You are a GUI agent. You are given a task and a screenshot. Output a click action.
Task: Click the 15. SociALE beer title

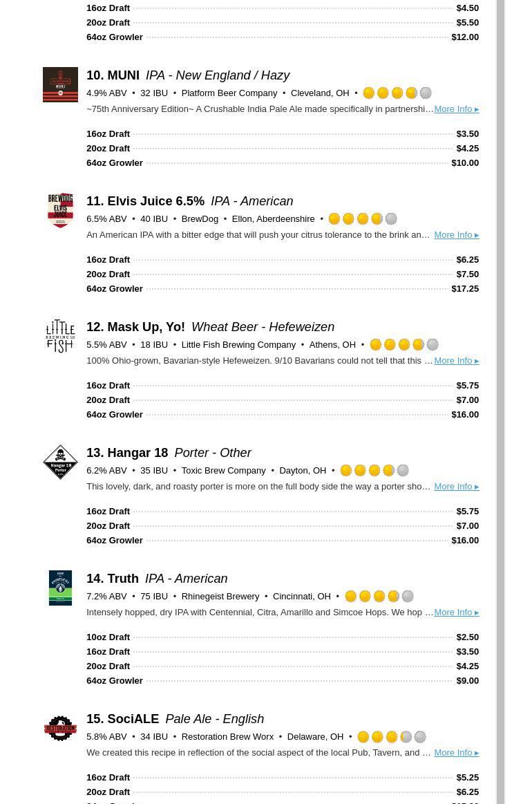(122, 719)
